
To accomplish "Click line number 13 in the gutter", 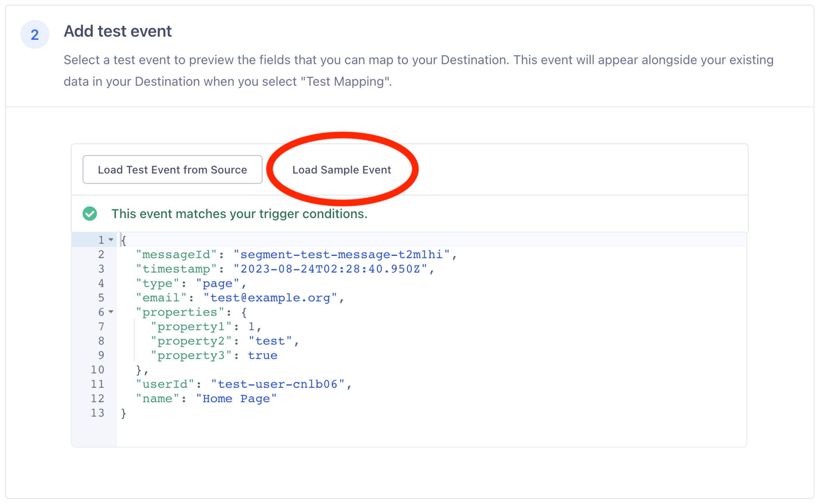I will [x=98, y=413].
